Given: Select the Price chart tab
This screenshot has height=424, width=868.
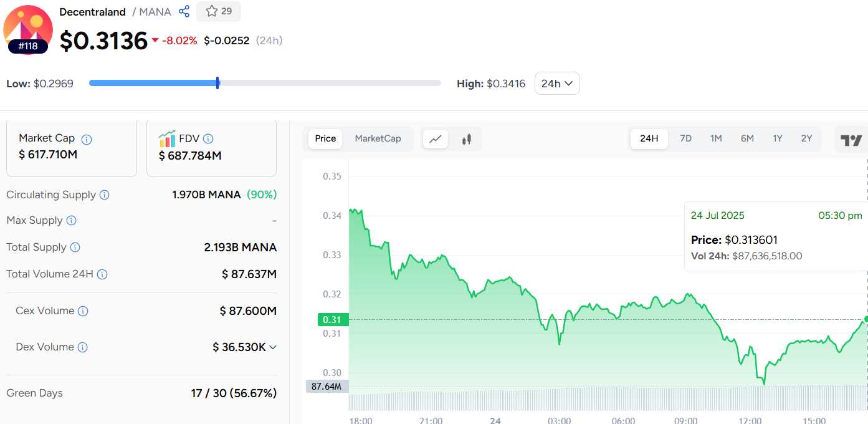Looking at the screenshot, I should (x=325, y=138).
